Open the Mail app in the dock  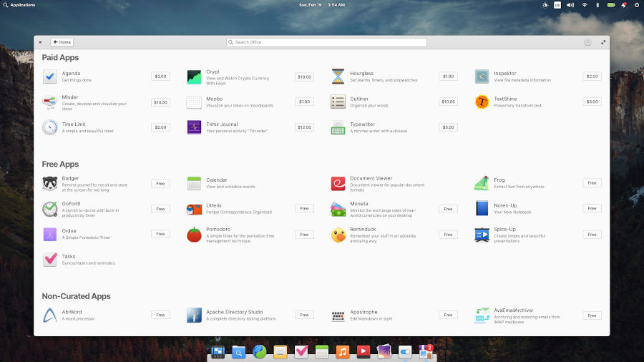pos(280,352)
